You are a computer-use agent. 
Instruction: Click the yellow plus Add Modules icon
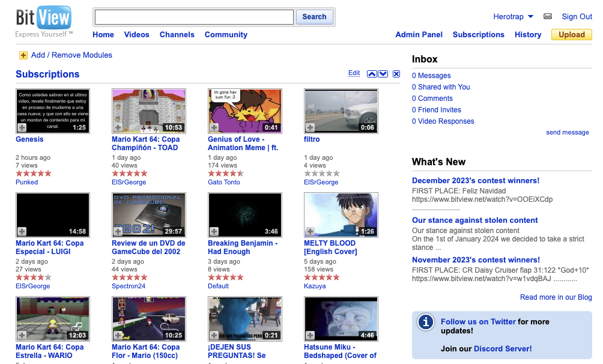pyautogui.click(x=23, y=55)
